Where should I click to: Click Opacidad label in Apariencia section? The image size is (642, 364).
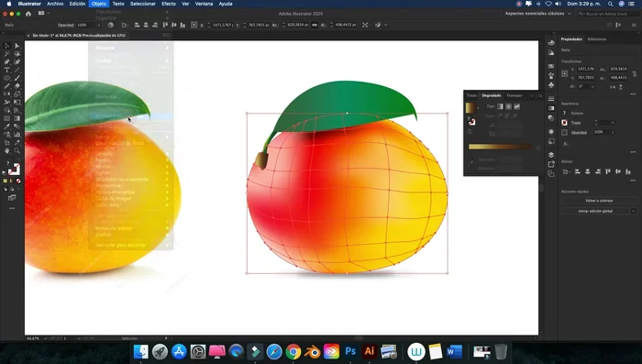point(579,133)
